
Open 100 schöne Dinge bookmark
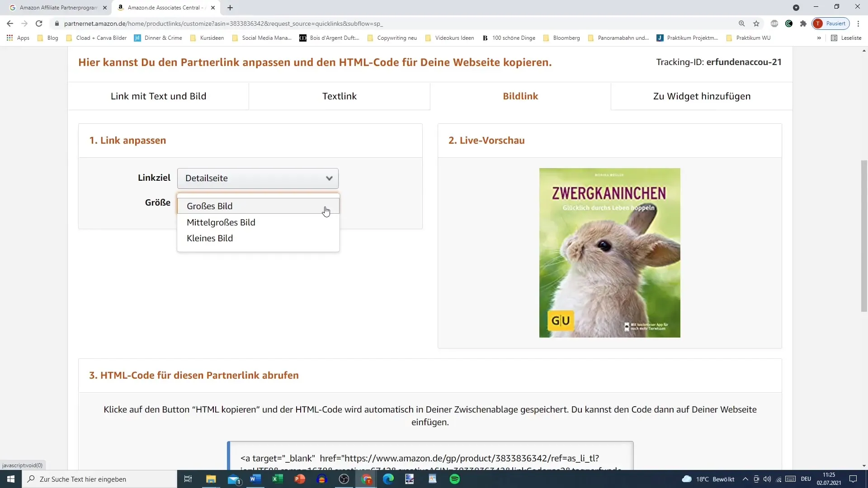(x=509, y=38)
